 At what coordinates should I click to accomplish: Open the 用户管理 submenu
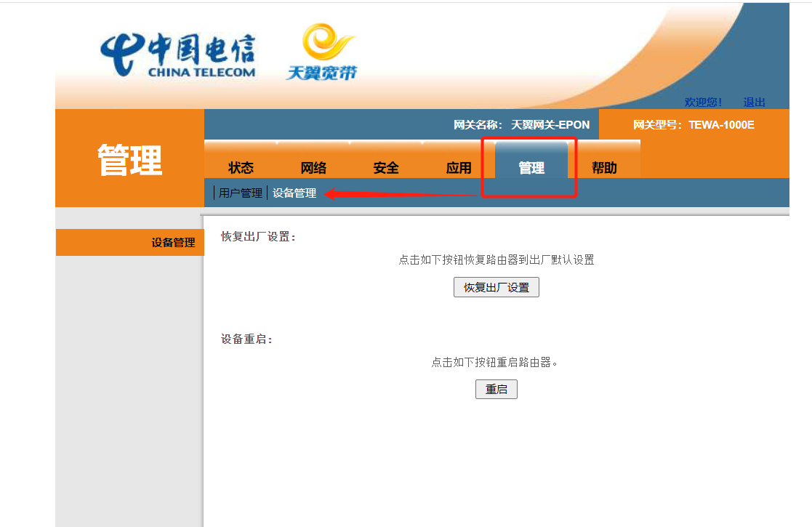click(241, 193)
